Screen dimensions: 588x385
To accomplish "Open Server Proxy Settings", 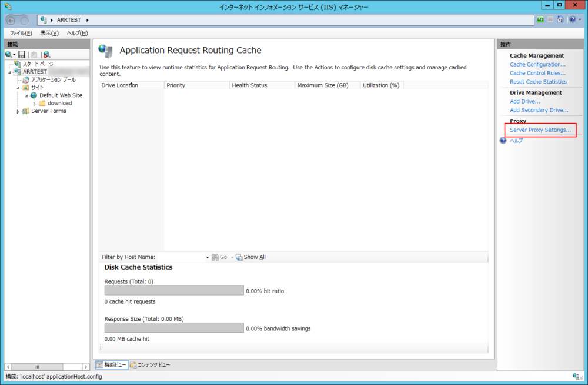I will pyautogui.click(x=540, y=130).
